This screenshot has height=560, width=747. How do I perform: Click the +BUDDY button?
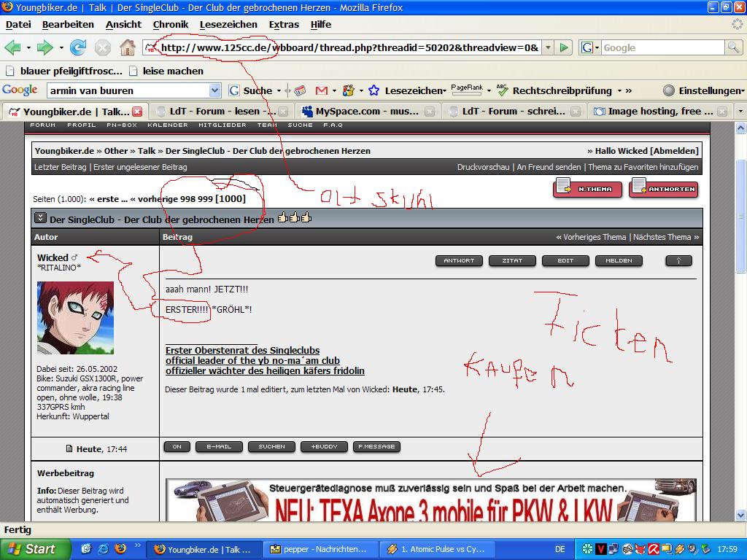[x=324, y=447]
